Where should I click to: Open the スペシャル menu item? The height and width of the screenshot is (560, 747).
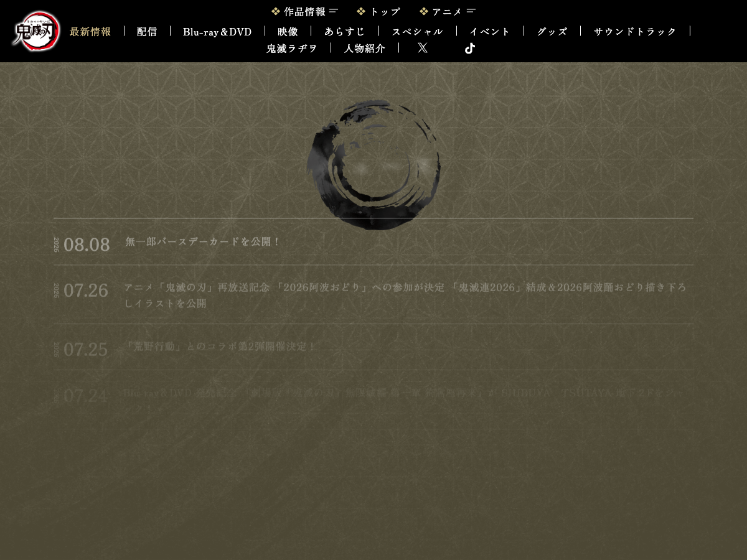pos(418,31)
